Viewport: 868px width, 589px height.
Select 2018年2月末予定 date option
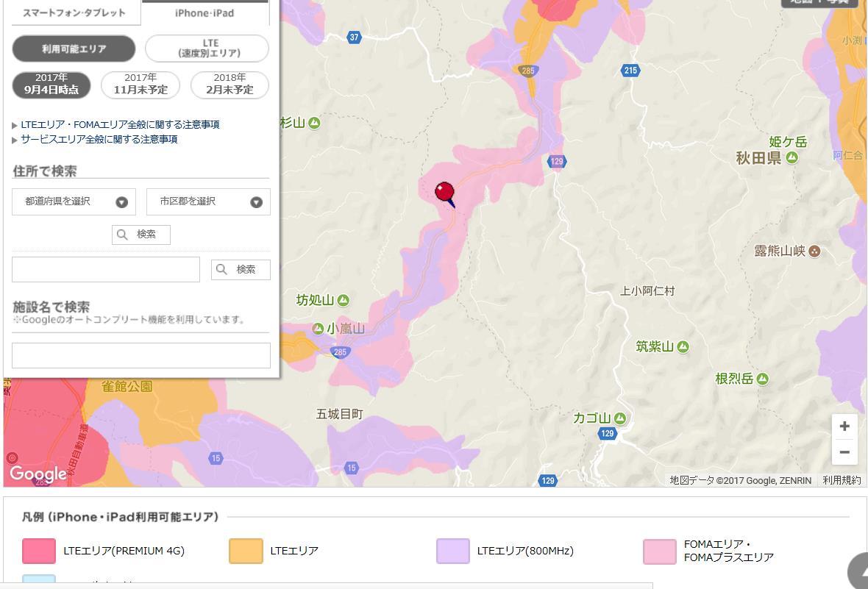(x=230, y=85)
